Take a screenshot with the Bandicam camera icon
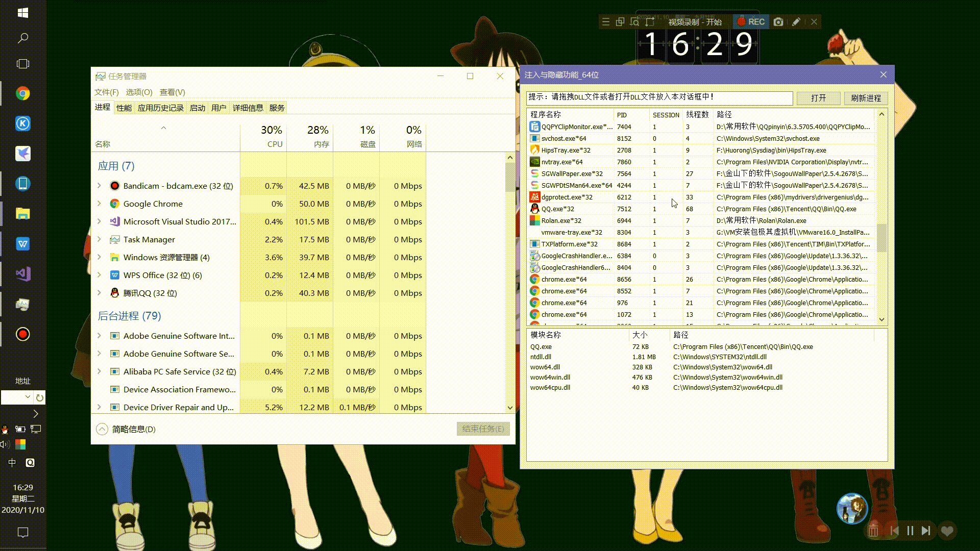980x551 pixels. [778, 22]
